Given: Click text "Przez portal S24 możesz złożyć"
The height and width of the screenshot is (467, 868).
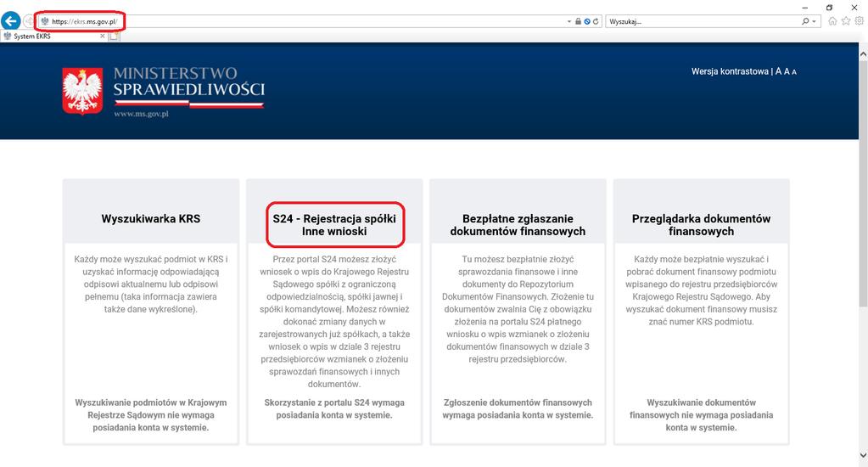Looking at the screenshot, I should pyautogui.click(x=334, y=259).
